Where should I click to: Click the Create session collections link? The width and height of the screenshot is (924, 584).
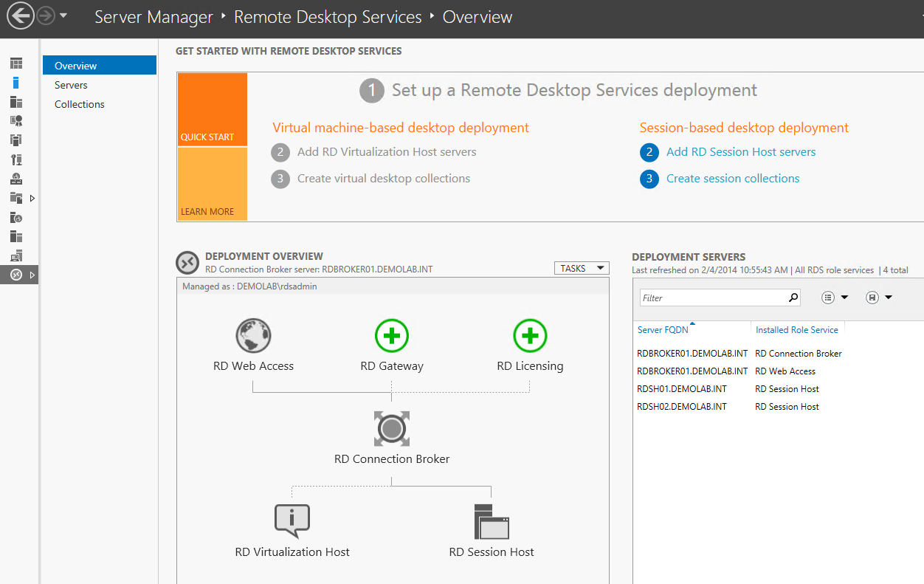pyautogui.click(x=733, y=179)
